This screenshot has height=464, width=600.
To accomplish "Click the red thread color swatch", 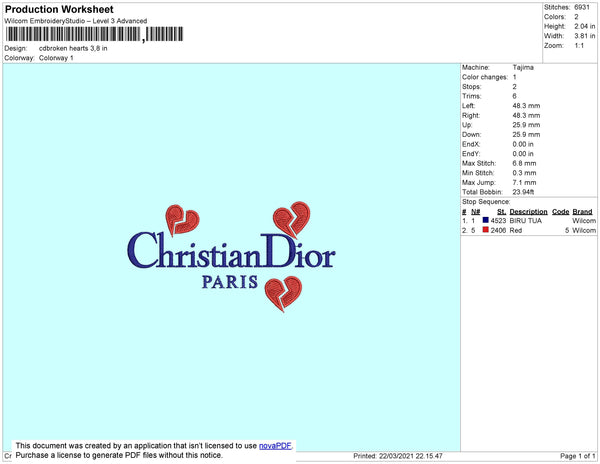I will (486, 230).
